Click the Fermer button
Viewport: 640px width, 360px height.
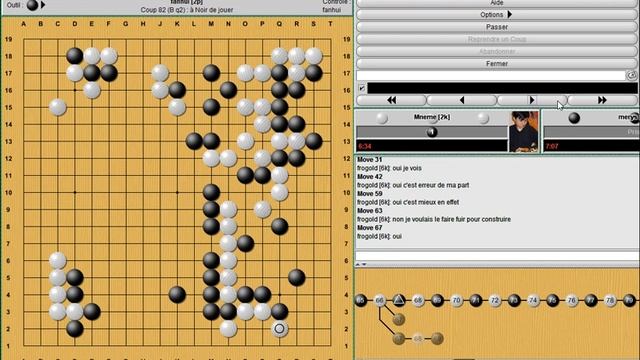pos(496,64)
